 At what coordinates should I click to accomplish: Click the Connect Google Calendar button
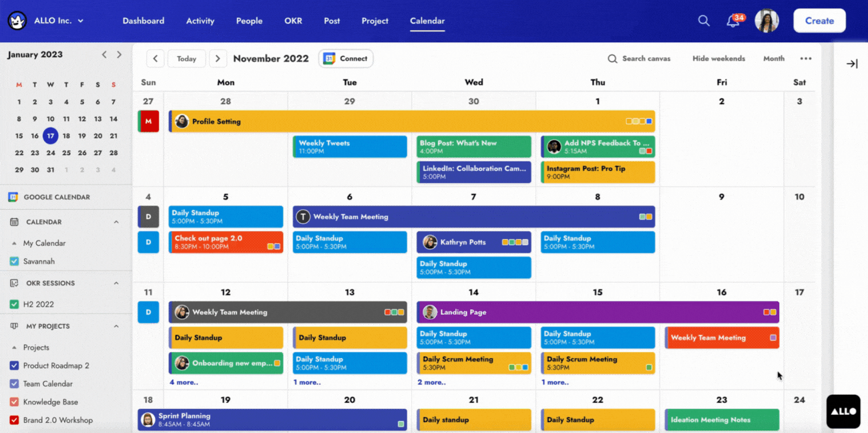346,59
